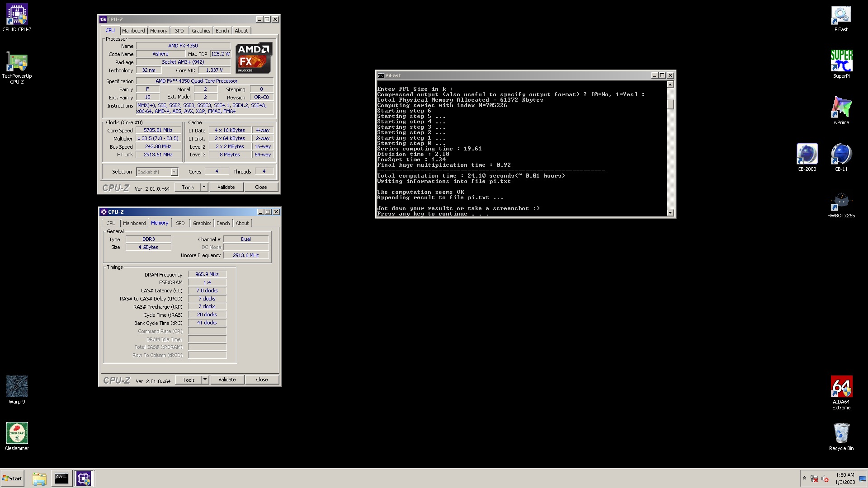Open the TechPowerUp GPU-Z desktop icon
The image size is (868, 488).
click(x=17, y=68)
